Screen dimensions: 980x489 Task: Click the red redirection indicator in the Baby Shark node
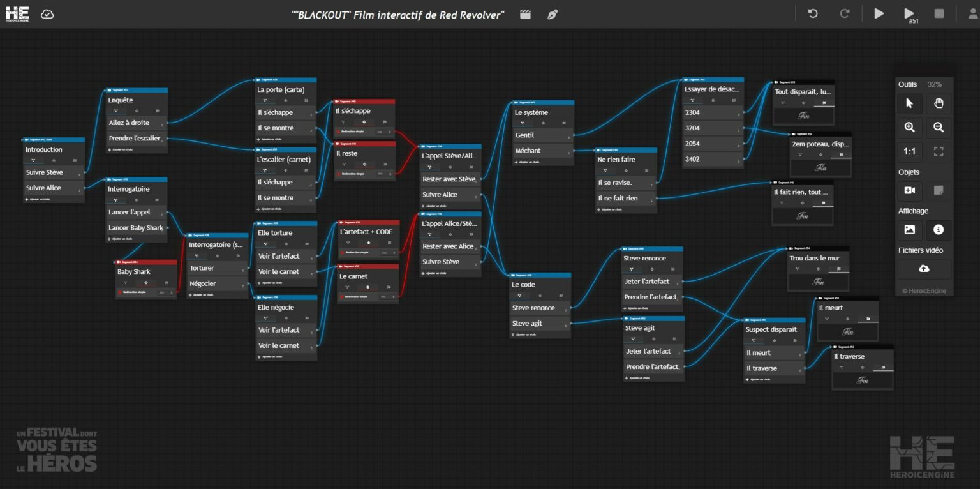point(120,292)
